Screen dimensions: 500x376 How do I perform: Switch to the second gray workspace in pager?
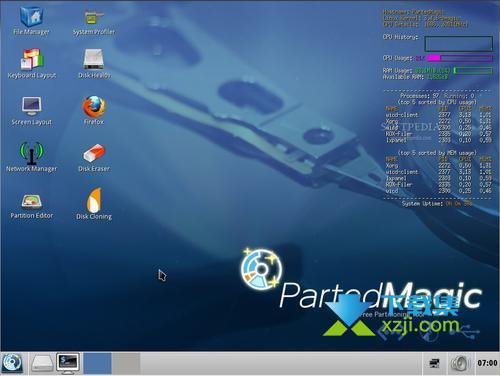(x=126, y=363)
